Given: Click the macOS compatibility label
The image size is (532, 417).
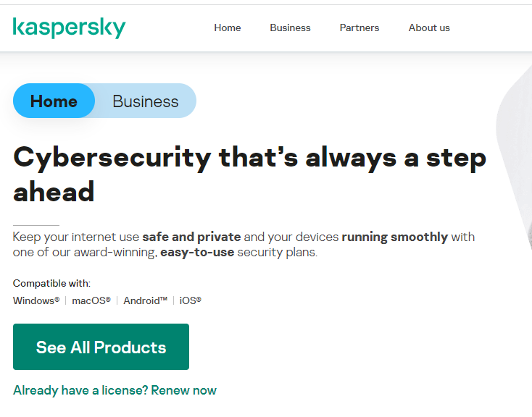Looking at the screenshot, I should coord(91,300).
